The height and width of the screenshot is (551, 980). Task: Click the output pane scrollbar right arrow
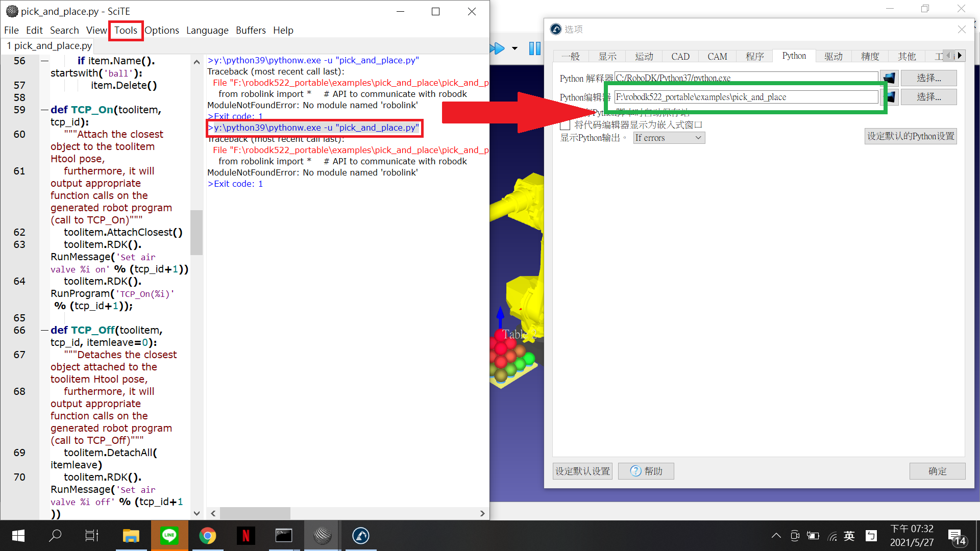click(x=482, y=513)
